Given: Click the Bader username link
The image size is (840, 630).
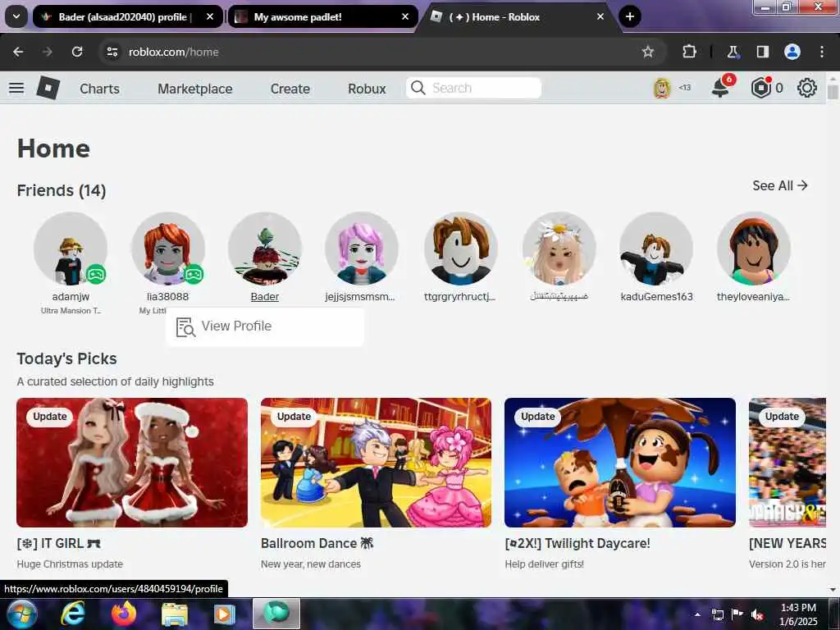Looking at the screenshot, I should click(x=265, y=297).
